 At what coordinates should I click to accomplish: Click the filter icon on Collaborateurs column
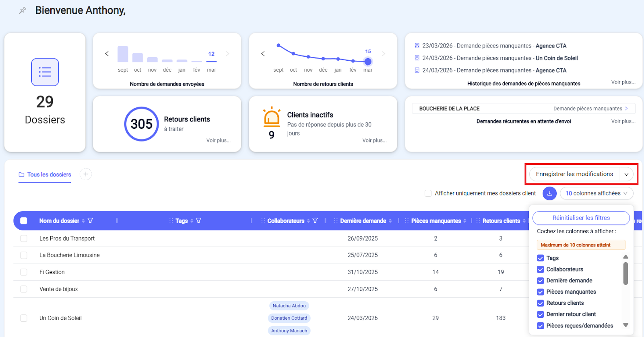[x=315, y=221]
